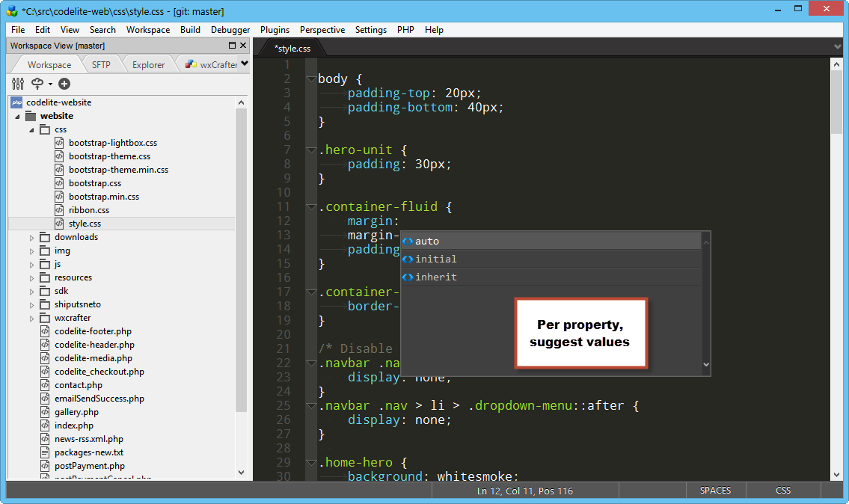Show more workspace tabs dropdown

(245, 64)
